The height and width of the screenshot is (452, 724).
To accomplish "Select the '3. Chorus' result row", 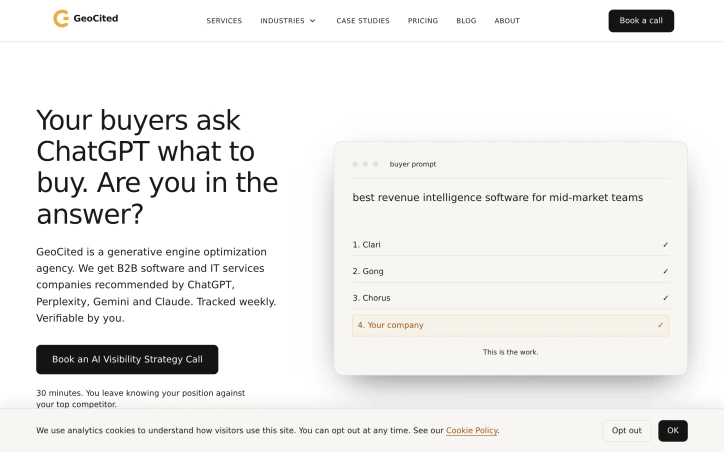I will (x=510, y=298).
